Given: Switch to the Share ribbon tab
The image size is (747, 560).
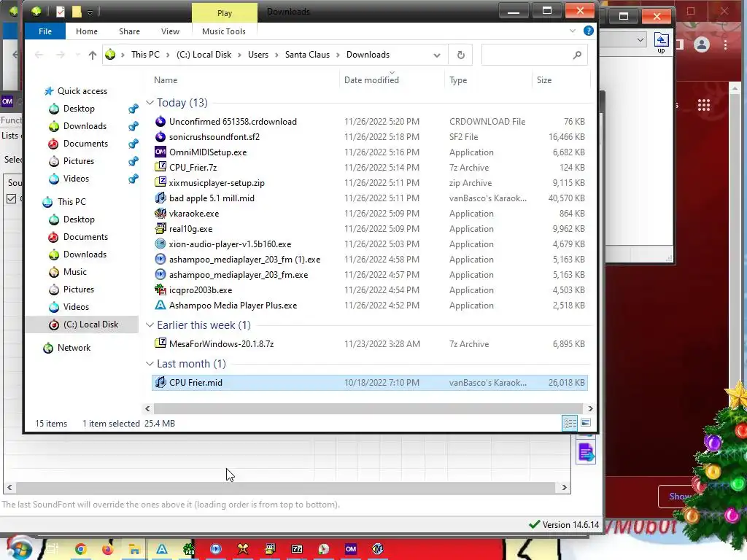Looking at the screenshot, I should (130, 31).
